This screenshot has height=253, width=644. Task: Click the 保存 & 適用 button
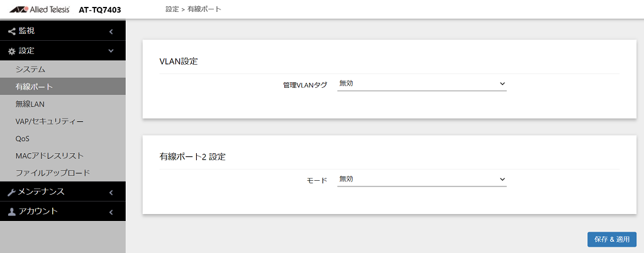[612, 239]
